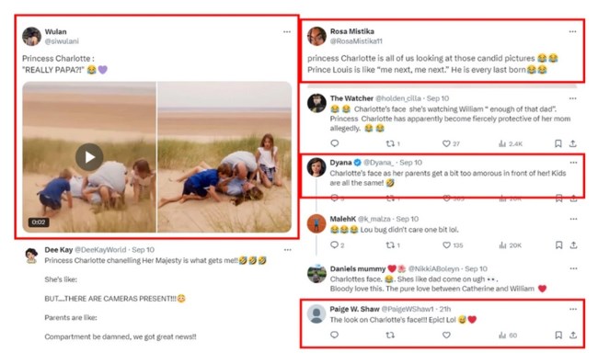This screenshot has height=364, width=598.
Task: Reply to MalehK's tweet
Action: click(337, 245)
